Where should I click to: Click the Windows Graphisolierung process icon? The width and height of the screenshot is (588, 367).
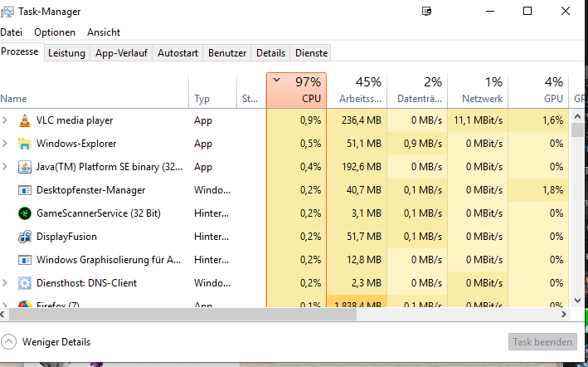(25, 260)
